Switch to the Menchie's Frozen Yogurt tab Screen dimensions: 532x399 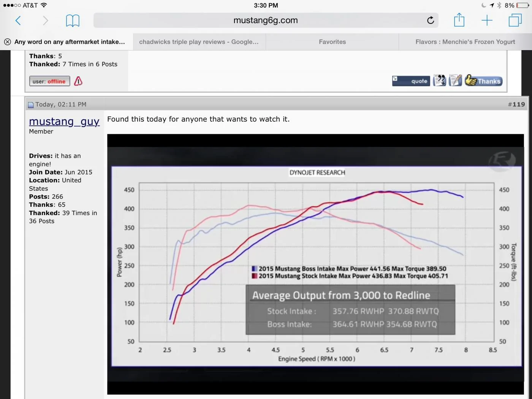tap(465, 42)
